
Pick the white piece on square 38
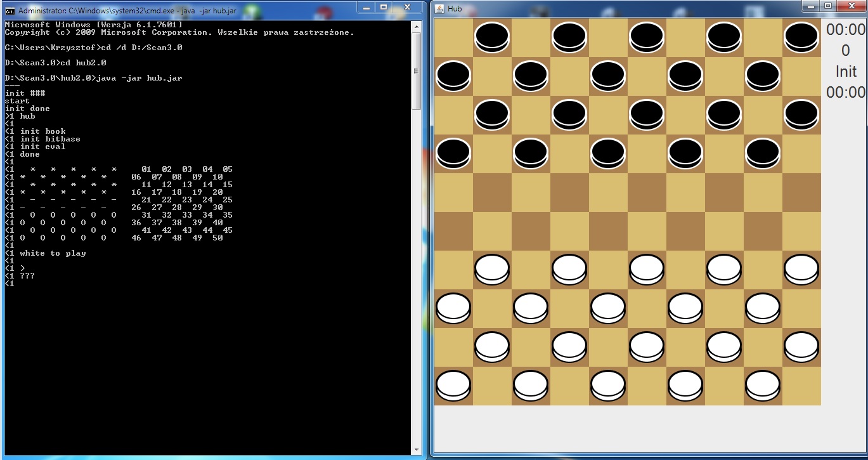(x=608, y=308)
